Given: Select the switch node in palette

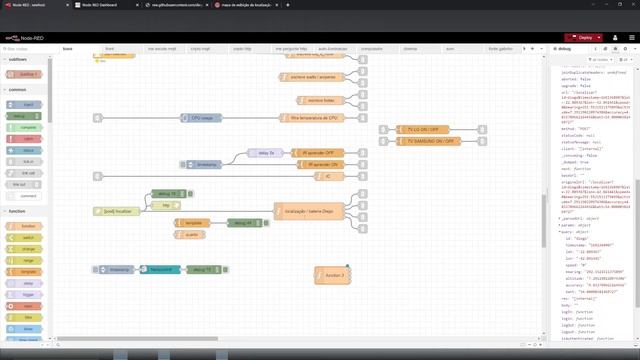Looking at the screenshot, I should tap(24, 238).
